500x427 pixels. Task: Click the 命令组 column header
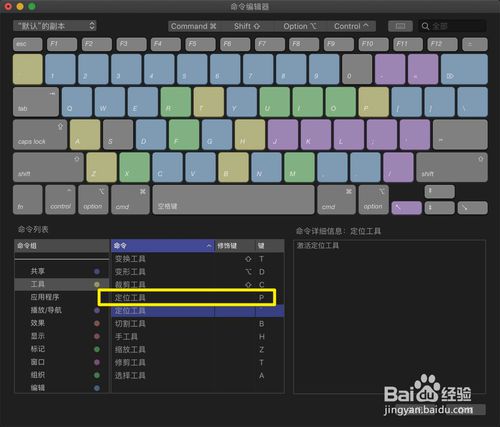click(62, 246)
